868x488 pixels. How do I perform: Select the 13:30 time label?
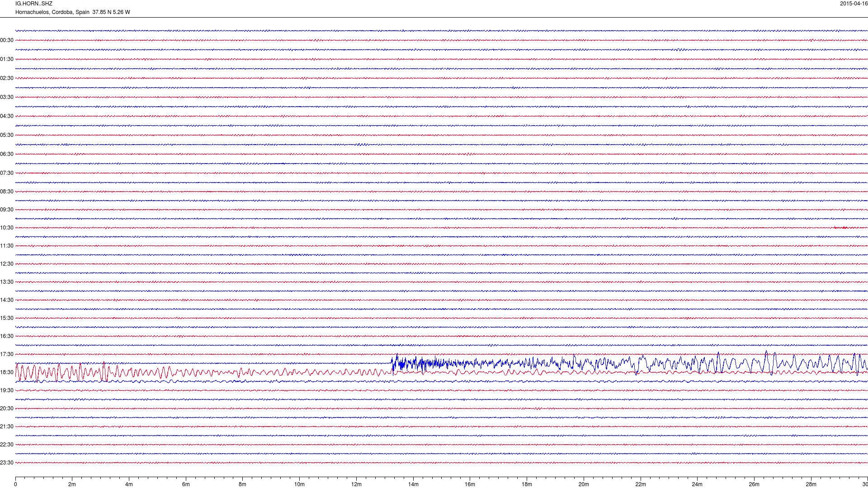(7, 282)
